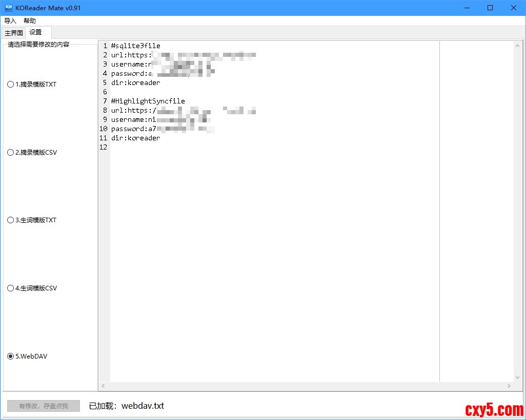Click the #sqlite3file line in editor
526x420 pixels.
136,46
